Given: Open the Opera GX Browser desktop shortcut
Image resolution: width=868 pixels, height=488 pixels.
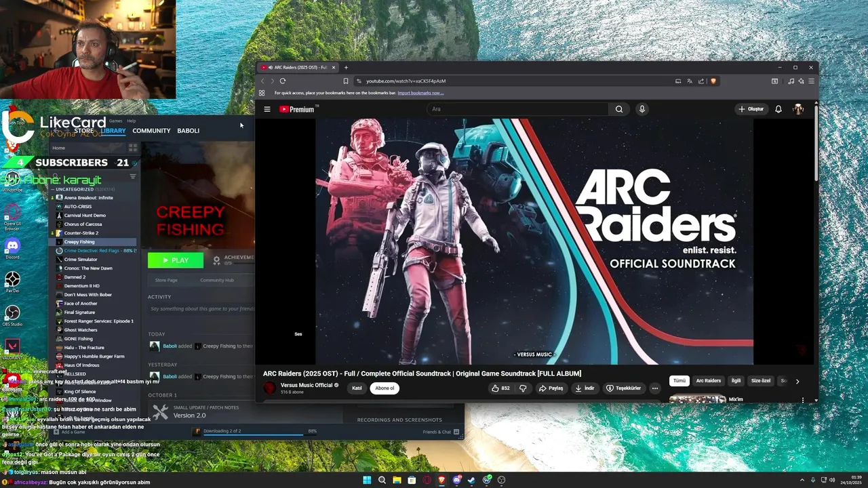Looking at the screenshot, I should point(12,217).
